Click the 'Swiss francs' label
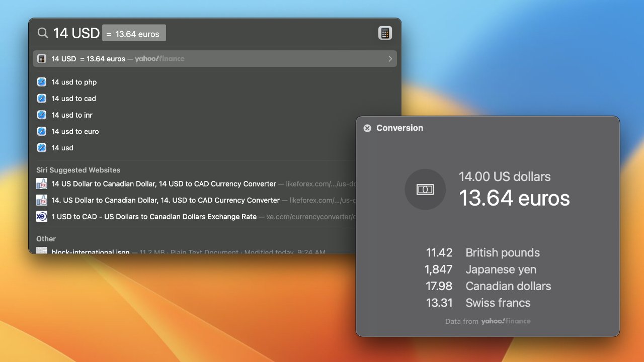Image resolution: width=644 pixels, height=362 pixels. pos(498,303)
